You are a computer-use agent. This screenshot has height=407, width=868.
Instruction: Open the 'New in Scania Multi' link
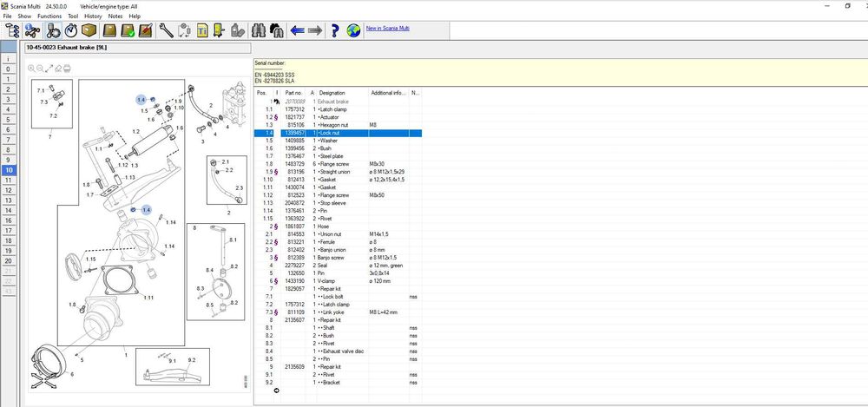[387, 28]
